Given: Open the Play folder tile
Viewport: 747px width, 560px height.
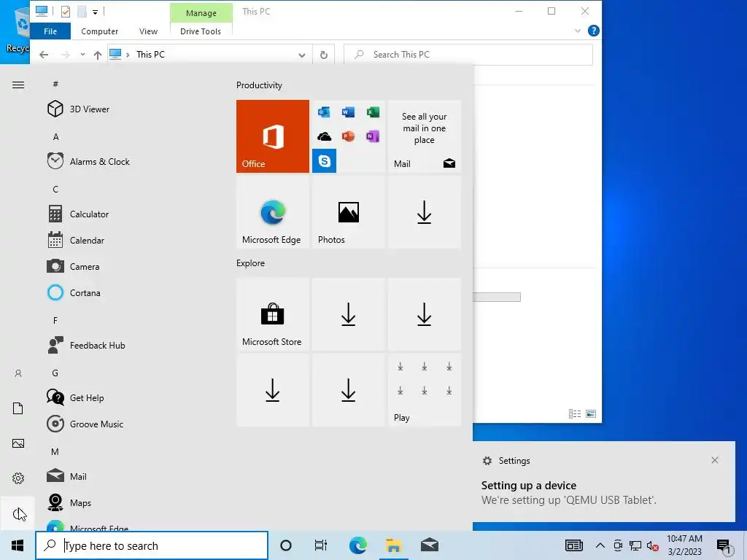Looking at the screenshot, I should coord(425,390).
